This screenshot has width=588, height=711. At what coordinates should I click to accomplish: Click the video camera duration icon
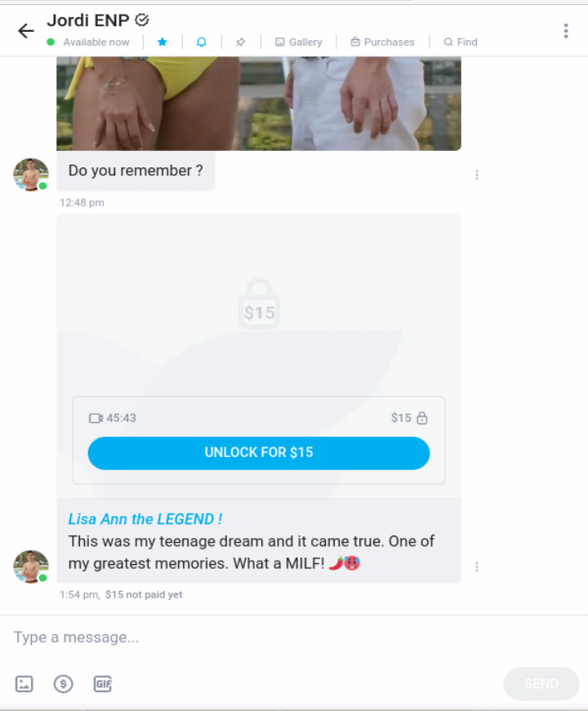[96, 418]
